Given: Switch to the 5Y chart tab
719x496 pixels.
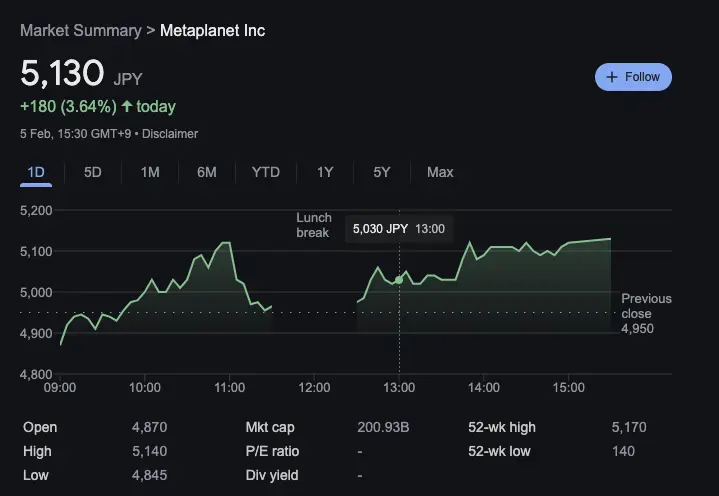Looking at the screenshot, I should 382,172.
